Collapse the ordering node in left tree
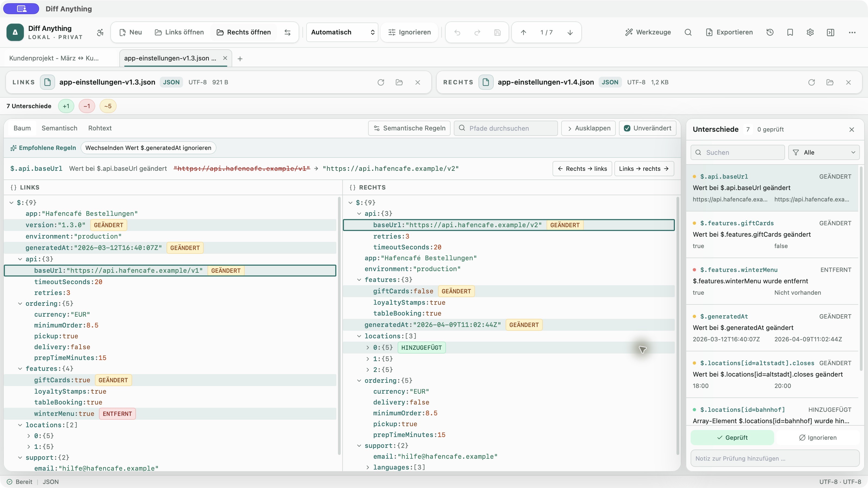This screenshot has width=868, height=488. [x=20, y=303]
